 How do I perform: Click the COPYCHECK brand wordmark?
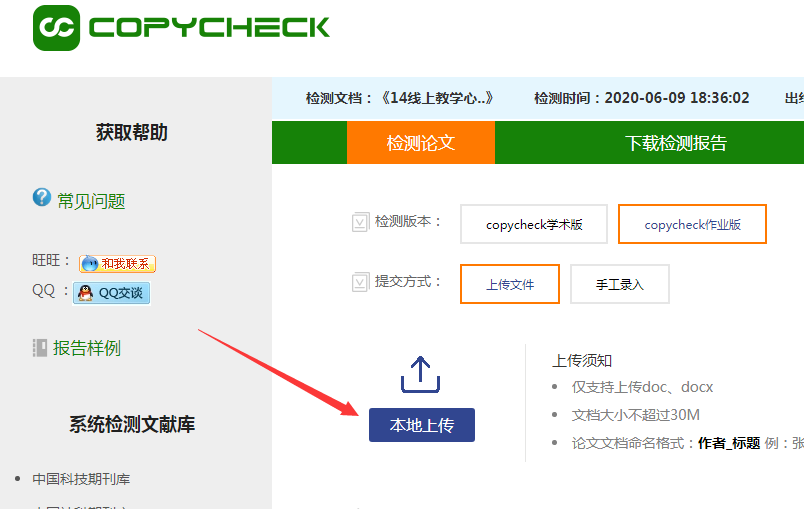[209, 28]
